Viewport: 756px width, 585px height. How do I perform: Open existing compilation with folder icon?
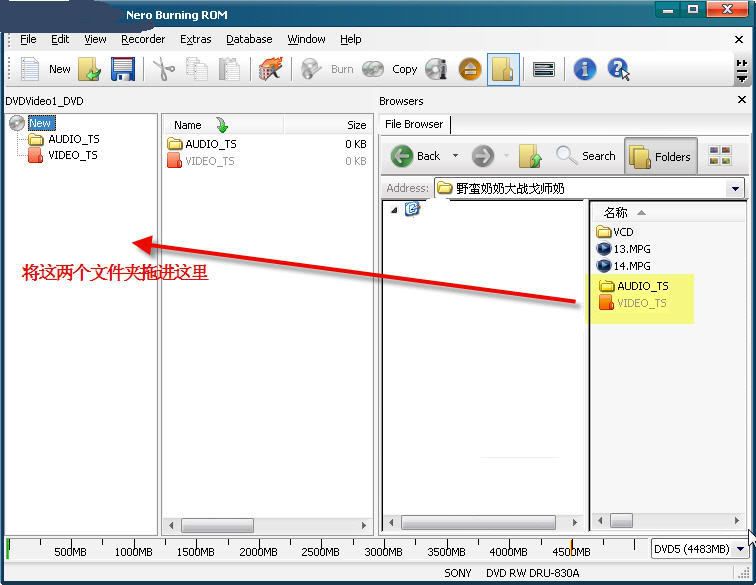tap(90, 69)
